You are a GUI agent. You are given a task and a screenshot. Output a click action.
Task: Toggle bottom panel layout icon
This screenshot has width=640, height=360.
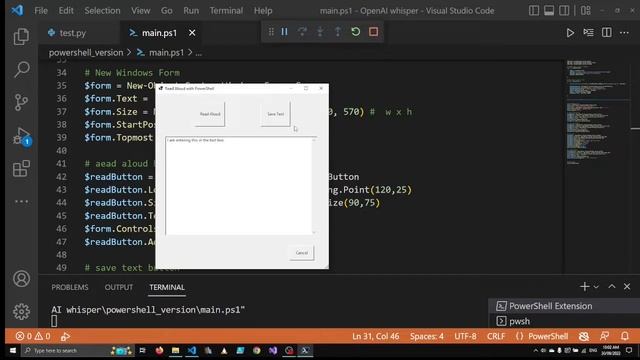(549, 11)
